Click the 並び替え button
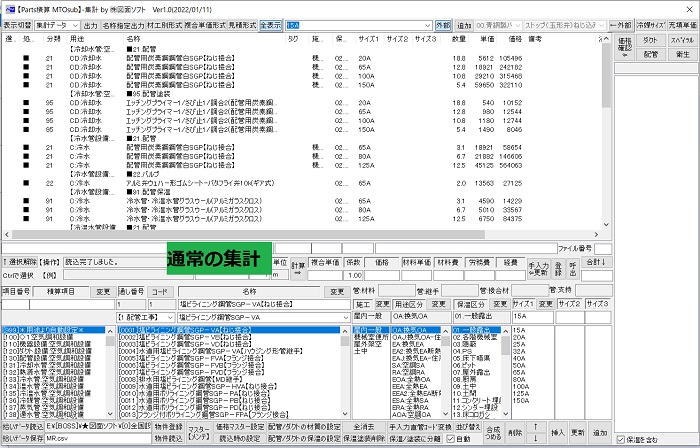The height and width of the screenshot is (448, 700). point(468,427)
